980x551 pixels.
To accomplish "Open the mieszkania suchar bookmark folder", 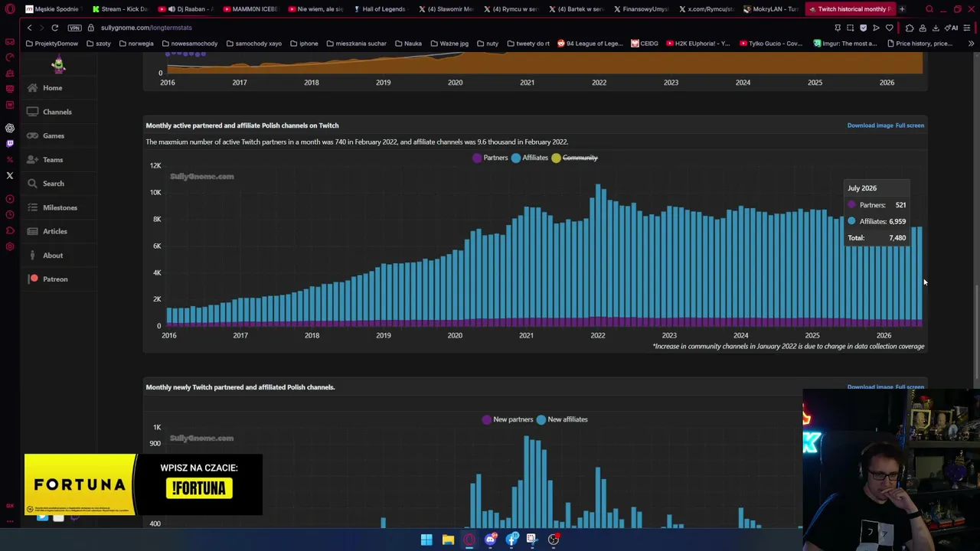I will pos(356,44).
